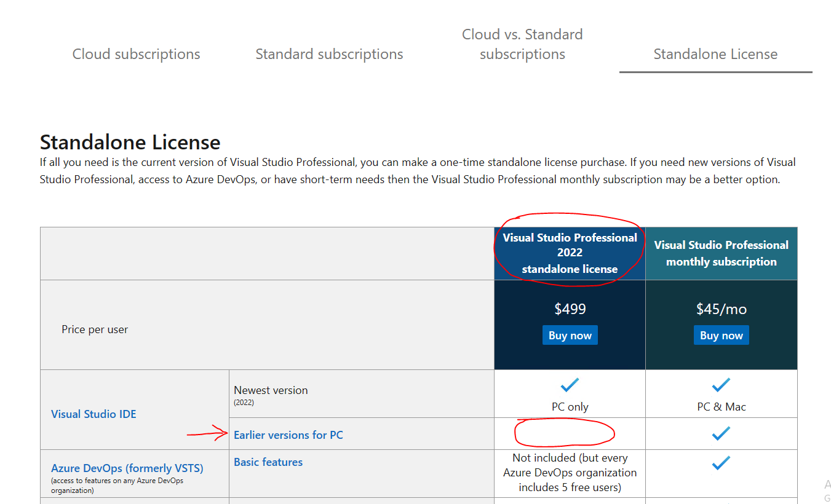Click the $499 price text
831x504 pixels.
tap(570, 309)
